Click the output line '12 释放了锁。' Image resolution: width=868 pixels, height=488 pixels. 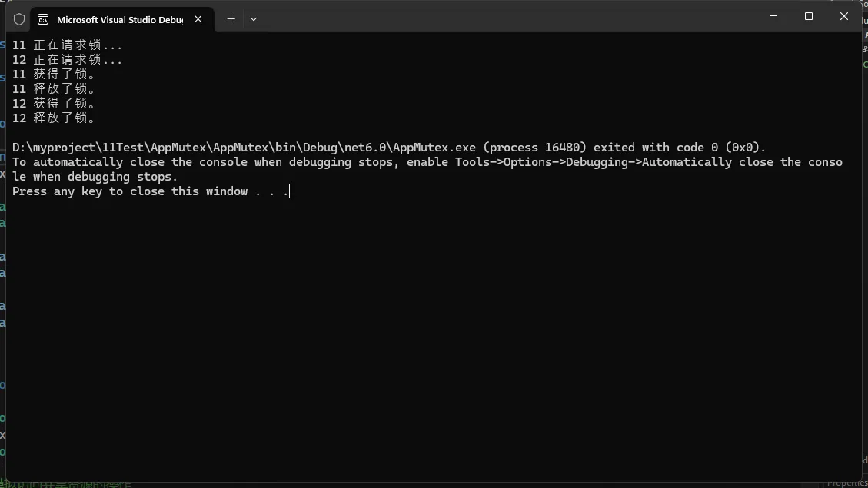click(54, 118)
